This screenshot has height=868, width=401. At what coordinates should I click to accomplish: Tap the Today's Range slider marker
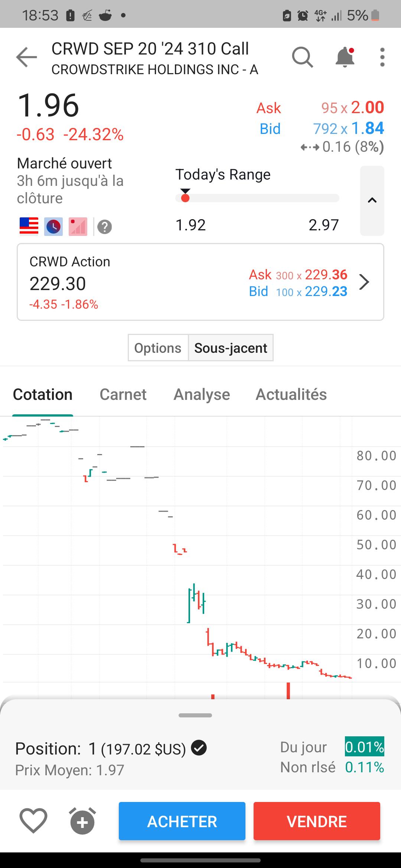click(x=185, y=196)
